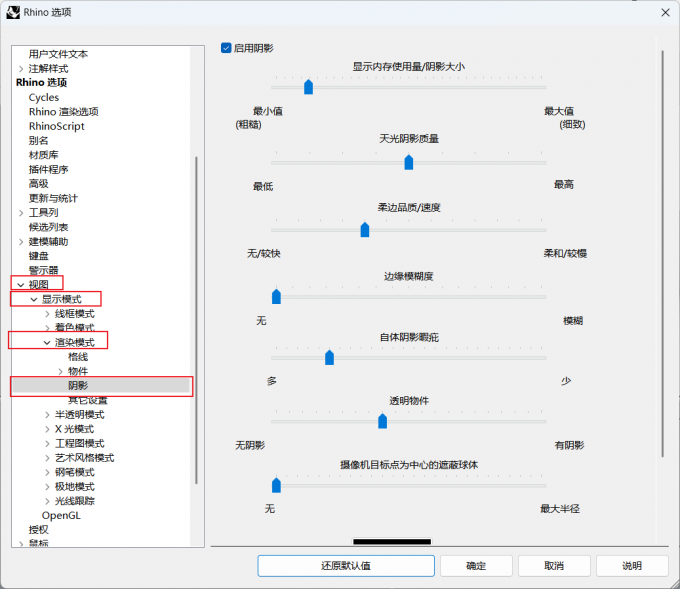Image resolution: width=680 pixels, height=589 pixels.
Task: Click the 工程图模式 tree item label
Action: (x=80, y=444)
